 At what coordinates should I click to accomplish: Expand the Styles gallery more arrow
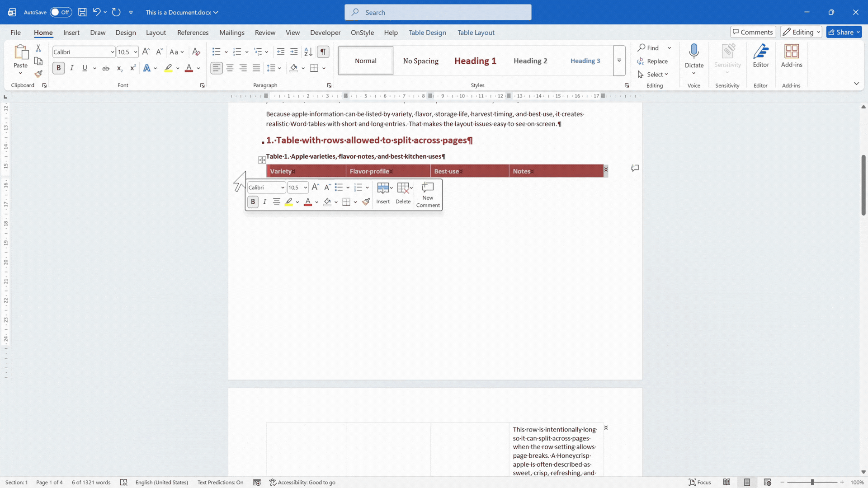619,61
